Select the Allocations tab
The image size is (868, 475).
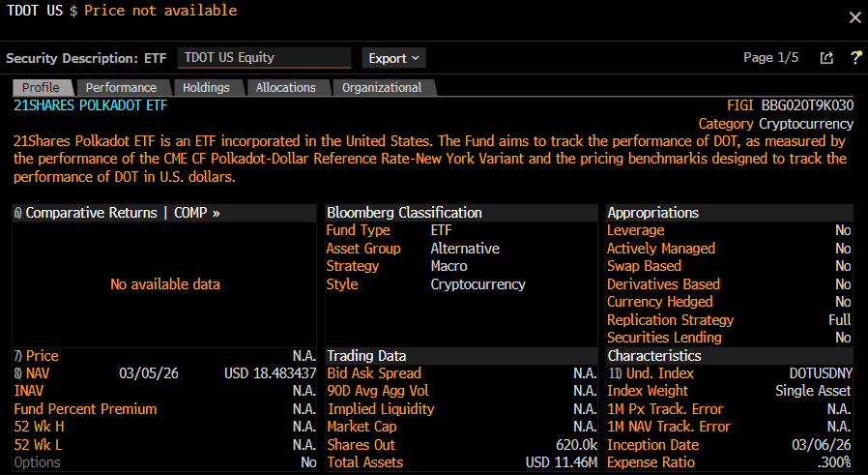[x=285, y=88]
